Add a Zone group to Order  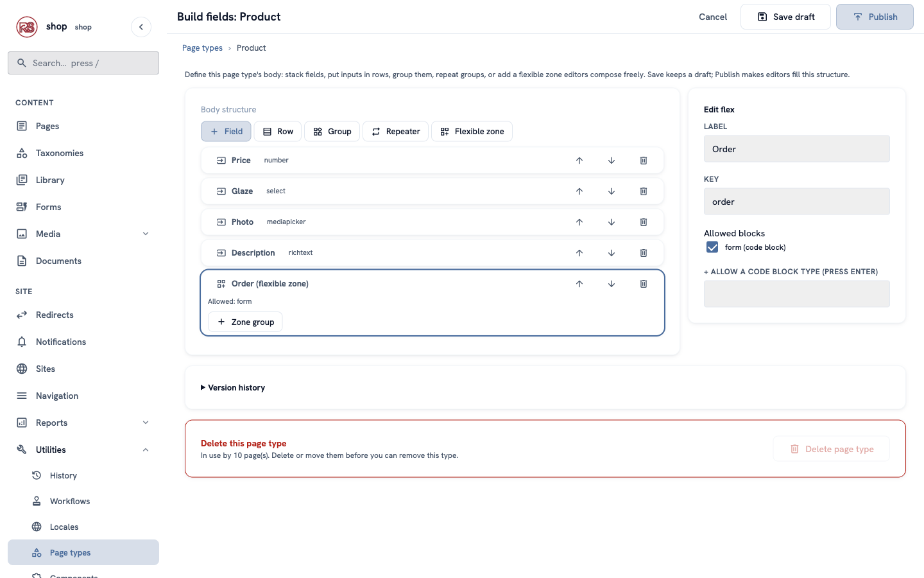click(245, 322)
